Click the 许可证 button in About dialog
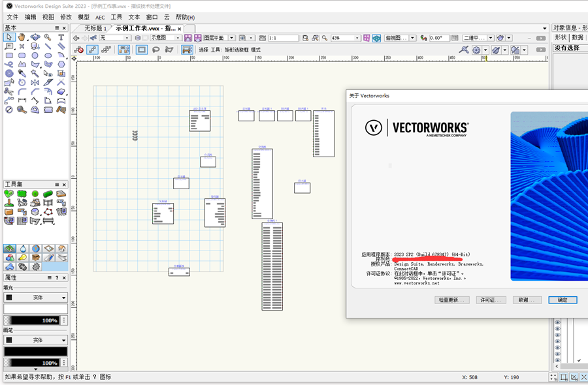The width and height of the screenshot is (588, 385). (491, 300)
